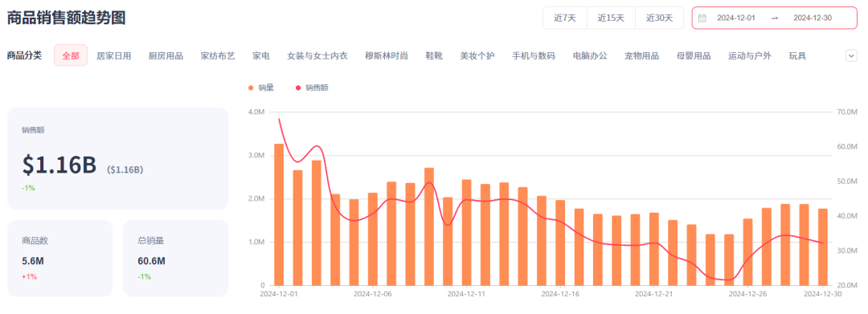868x314 pixels.
Task: Click the 商品销售额趋势图 title
Action: coord(66,18)
